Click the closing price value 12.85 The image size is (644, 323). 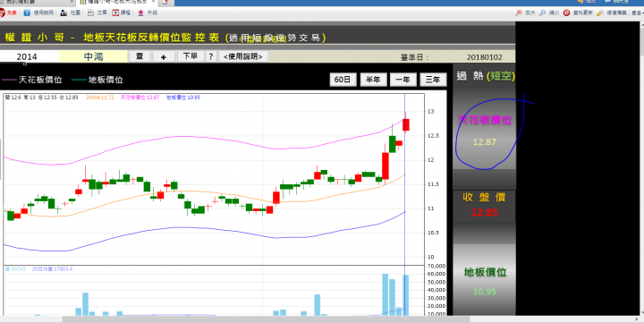[484, 212]
